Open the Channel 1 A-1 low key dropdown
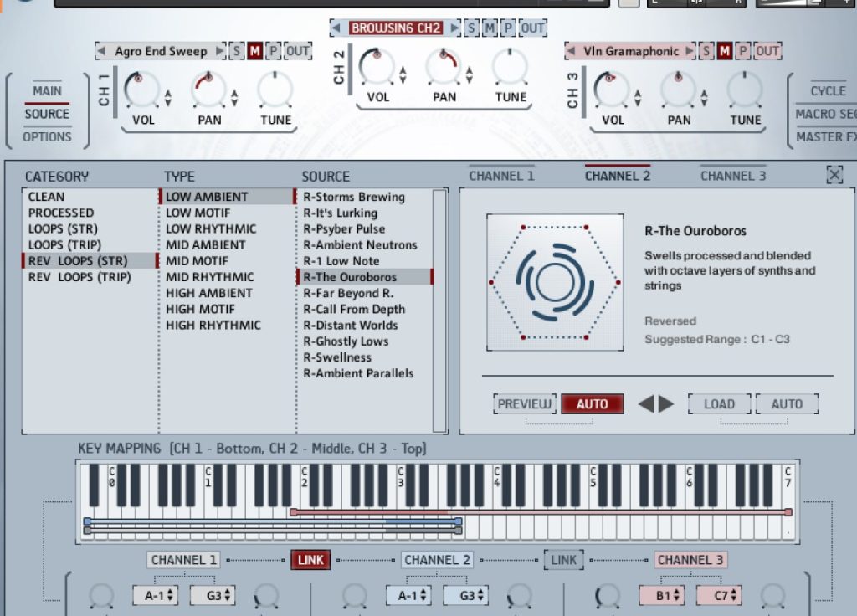Viewport: 857px width, 616px height. tap(155, 595)
